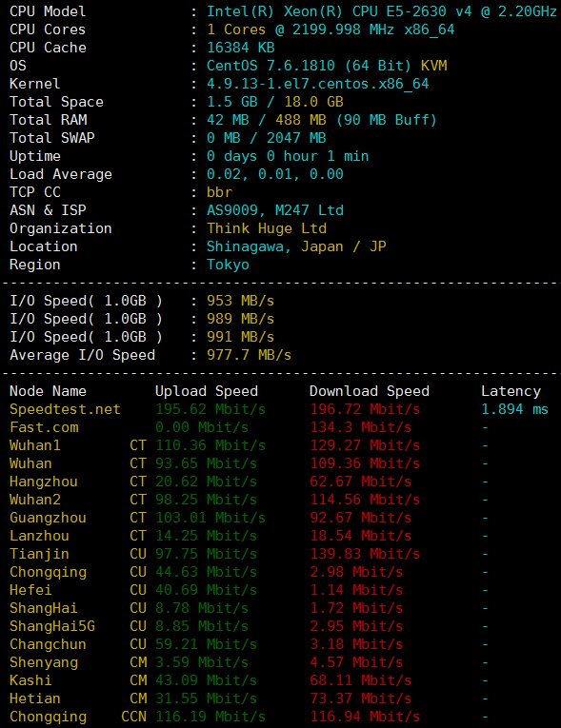Select the OS value 'CentOS 7.6.1810 (64 Bit) KVM'
This screenshot has width=561, height=728.
point(327,66)
